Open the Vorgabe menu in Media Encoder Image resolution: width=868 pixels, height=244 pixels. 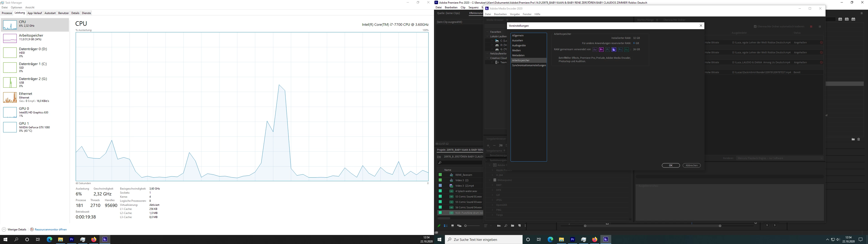pos(514,14)
